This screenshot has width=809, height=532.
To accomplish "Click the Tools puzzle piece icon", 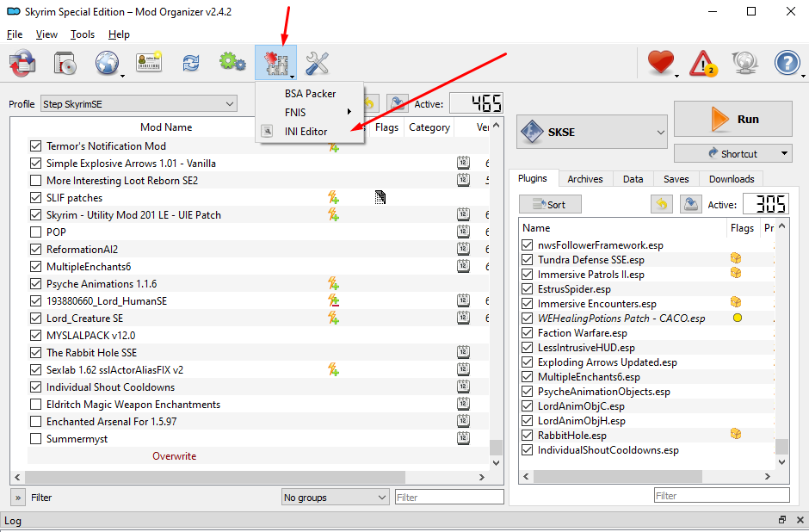I will (275, 63).
